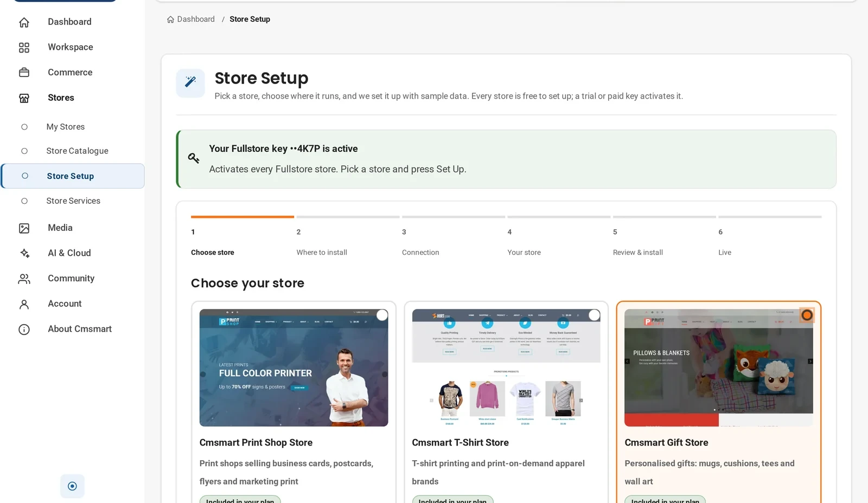Click the Stores shop icon
868x503 pixels.
(x=24, y=98)
